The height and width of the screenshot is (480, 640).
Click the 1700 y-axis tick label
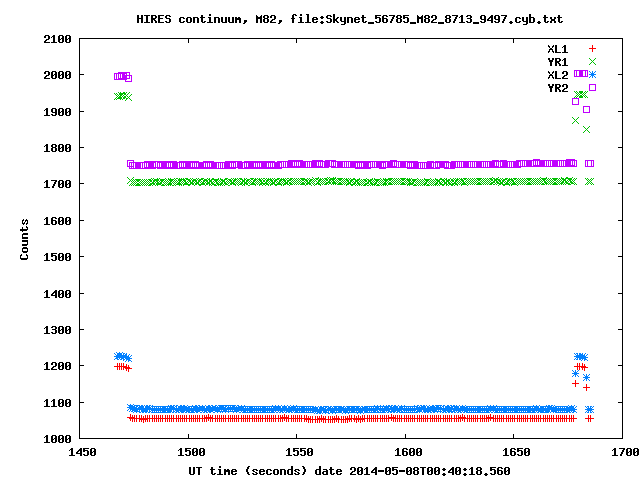click(57, 184)
